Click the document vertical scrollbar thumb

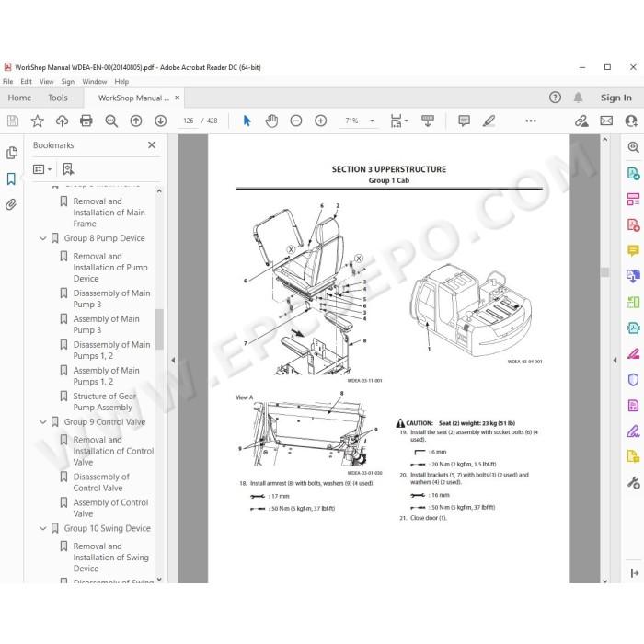click(x=605, y=272)
